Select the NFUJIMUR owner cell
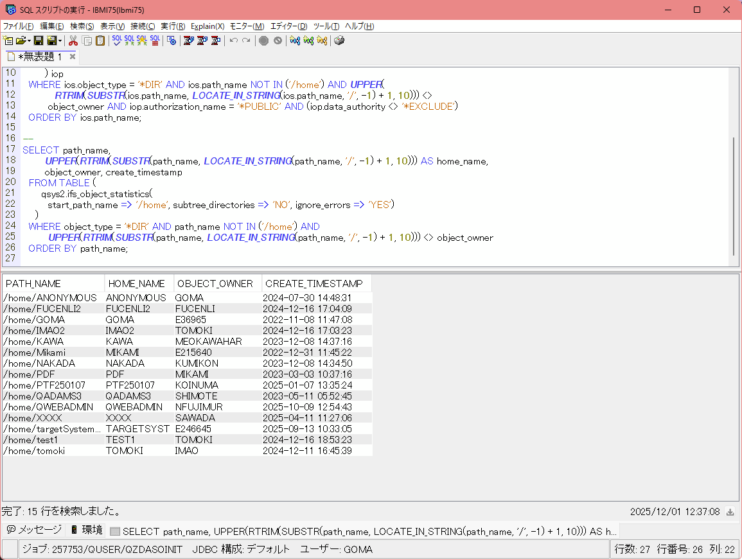 218,407
